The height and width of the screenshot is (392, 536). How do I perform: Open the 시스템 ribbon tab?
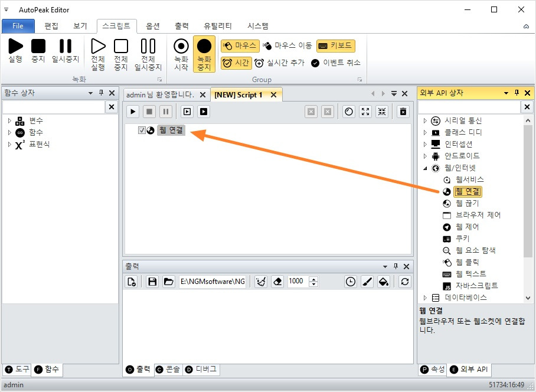[258, 26]
